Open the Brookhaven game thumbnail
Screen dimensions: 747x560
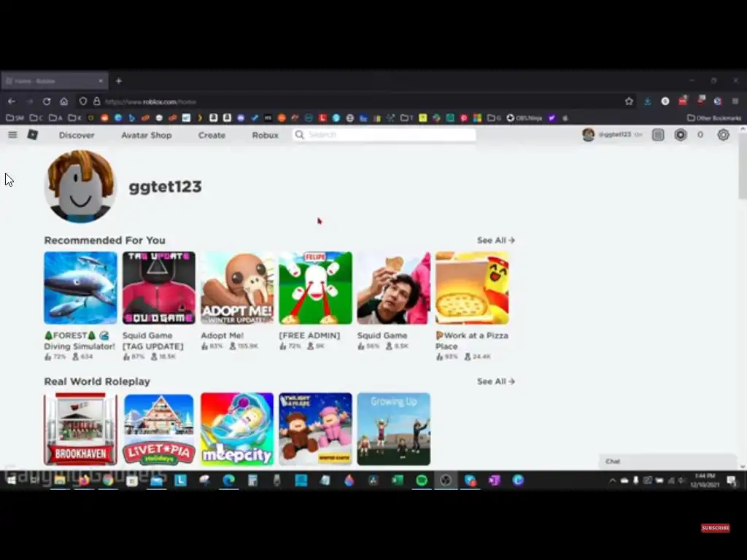click(80, 429)
